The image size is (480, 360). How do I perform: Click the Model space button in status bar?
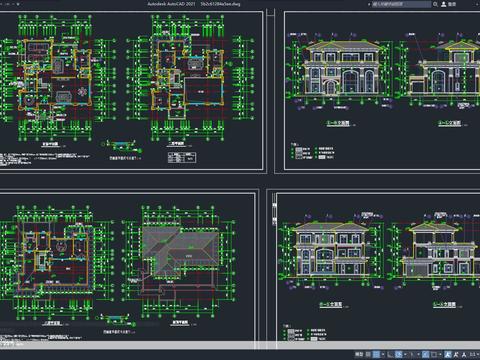pyautogui.click(x=359, y=354)
